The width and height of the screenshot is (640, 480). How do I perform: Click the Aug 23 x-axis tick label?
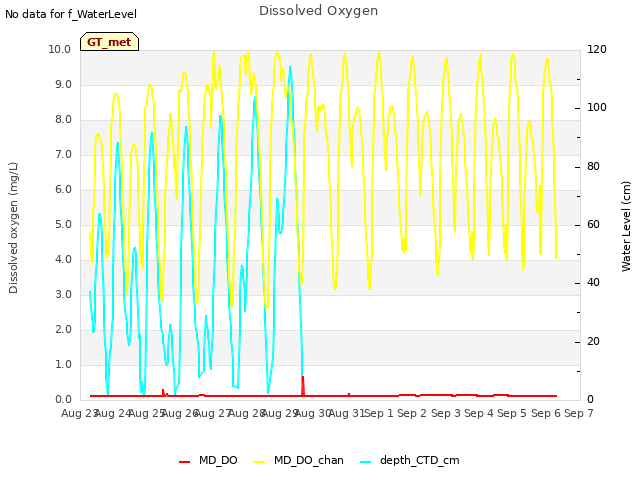pyautogui.click(x=79, y=413)
